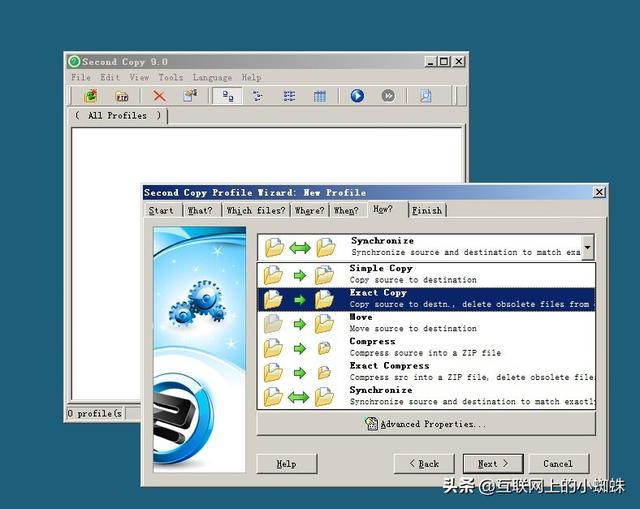
Task: Click the red X delete icon
Action: click(x=159, y=96)
